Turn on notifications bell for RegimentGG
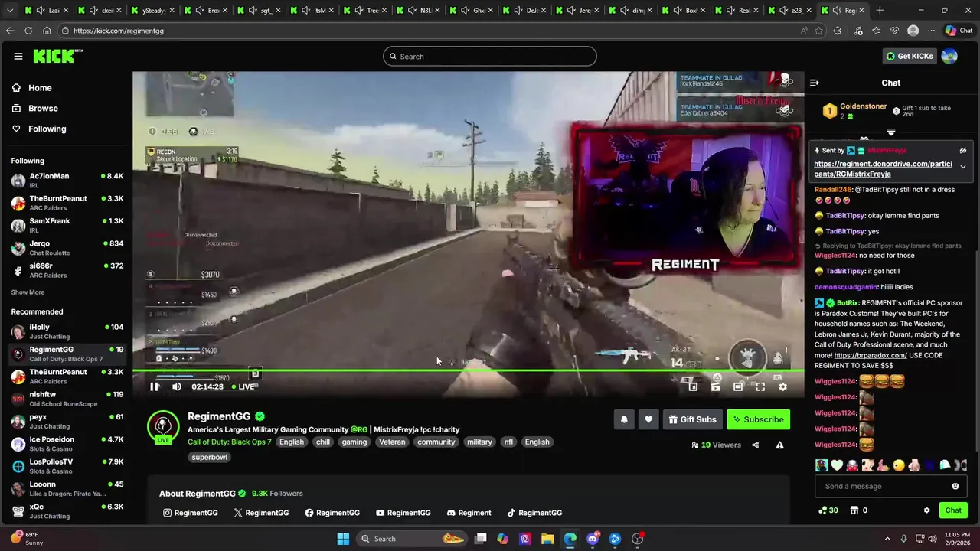The height and width of the screenshot is (551, 980). pyautogui.click(x=624, y=419)
